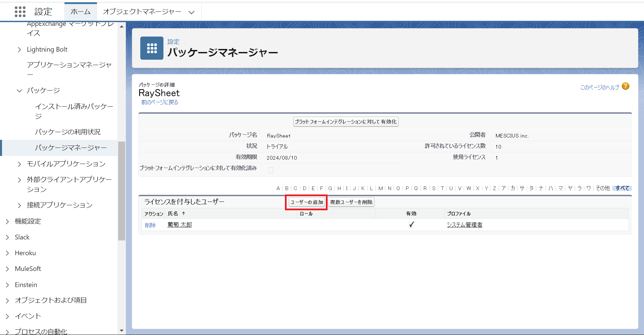Image resolution: width=644 pixels, height=335 pixels.
Task: Expand the Einstein section
Action: (7, 285)
